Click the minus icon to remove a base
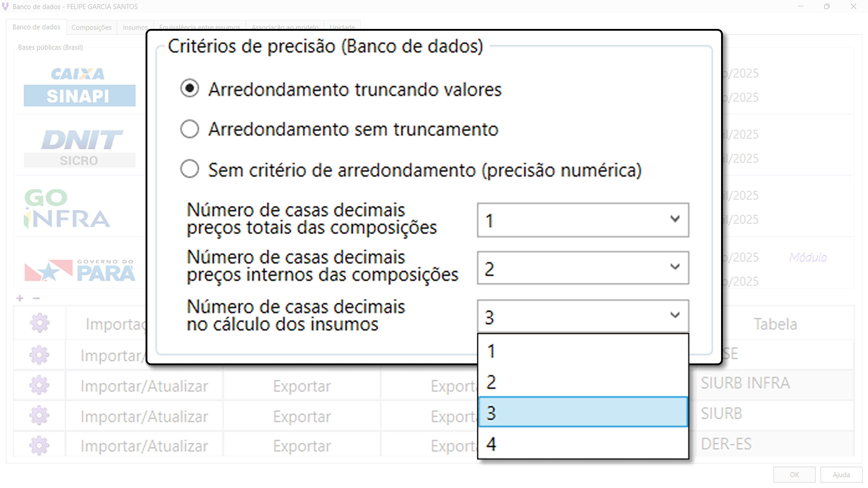Screen dimensions: 868x488 (x=36, y=298)
